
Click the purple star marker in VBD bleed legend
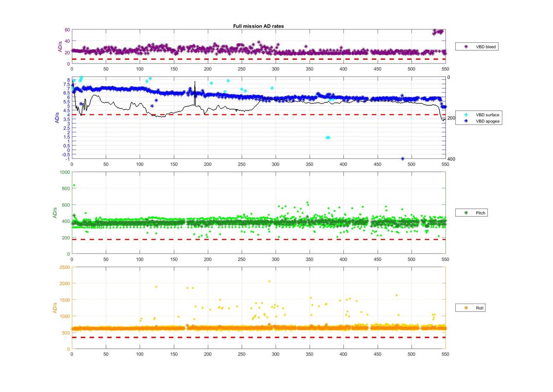[x=465, y=47]
